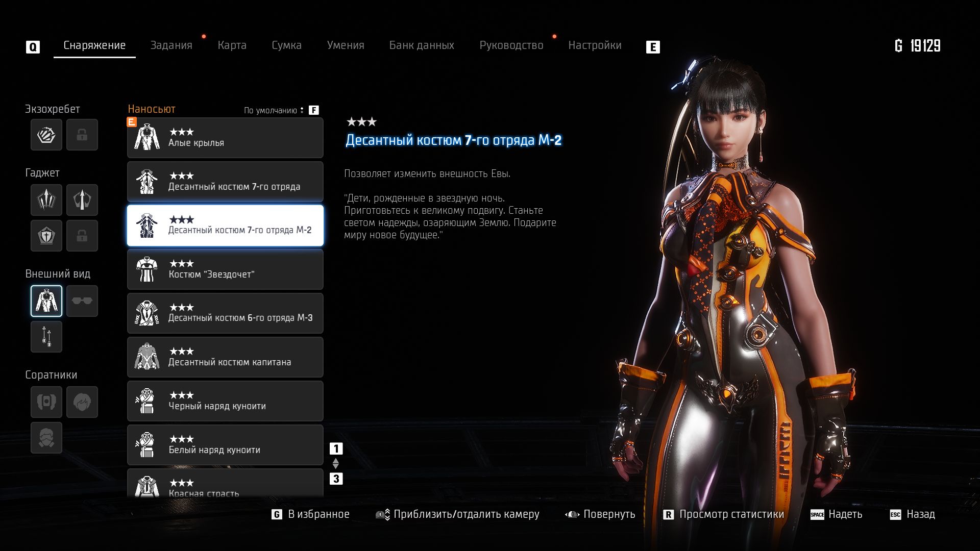This screenshot has height=551, width=980.
Task: Select the Exospine slot icon
Action: 46,135
